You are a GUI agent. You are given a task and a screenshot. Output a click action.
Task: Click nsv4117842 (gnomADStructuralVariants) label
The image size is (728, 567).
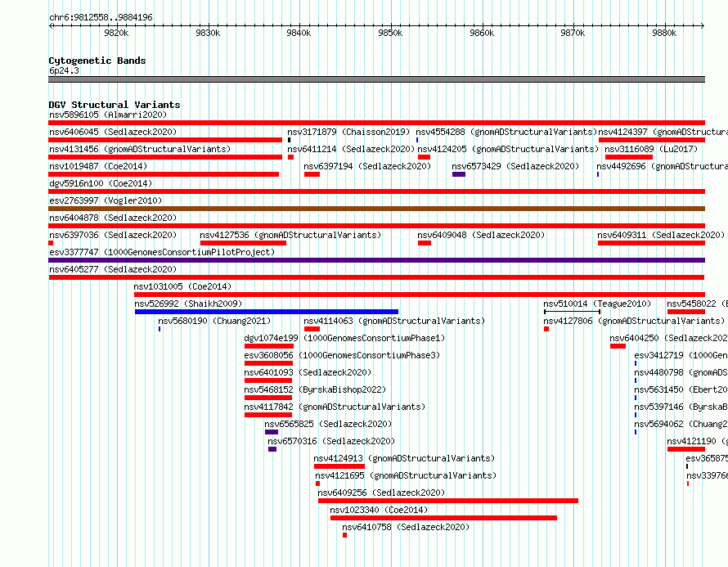335,407
